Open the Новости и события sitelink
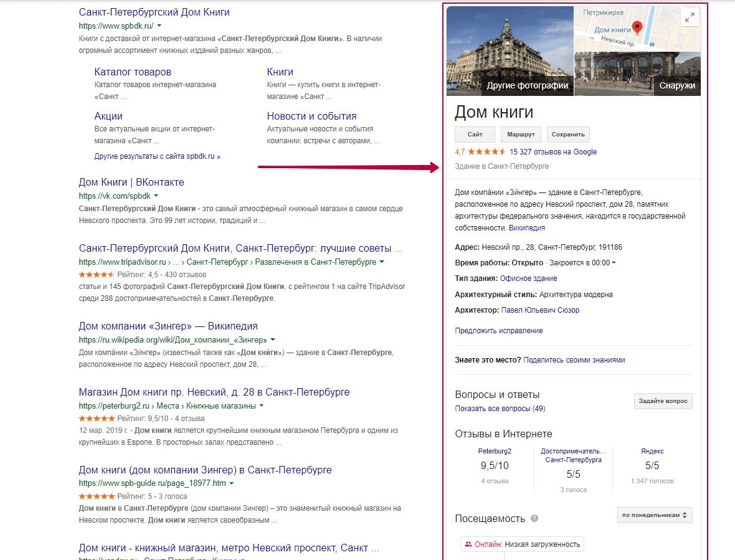 [x=311, y=116]
